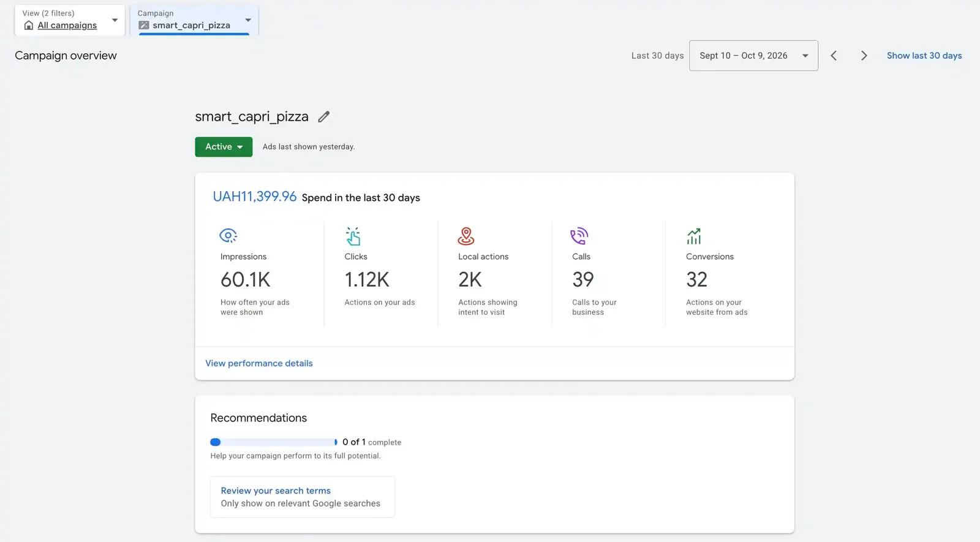Click 'Spend in the last 30 days' text
This screenshot has height=542, width=980.
coord(361,198)
